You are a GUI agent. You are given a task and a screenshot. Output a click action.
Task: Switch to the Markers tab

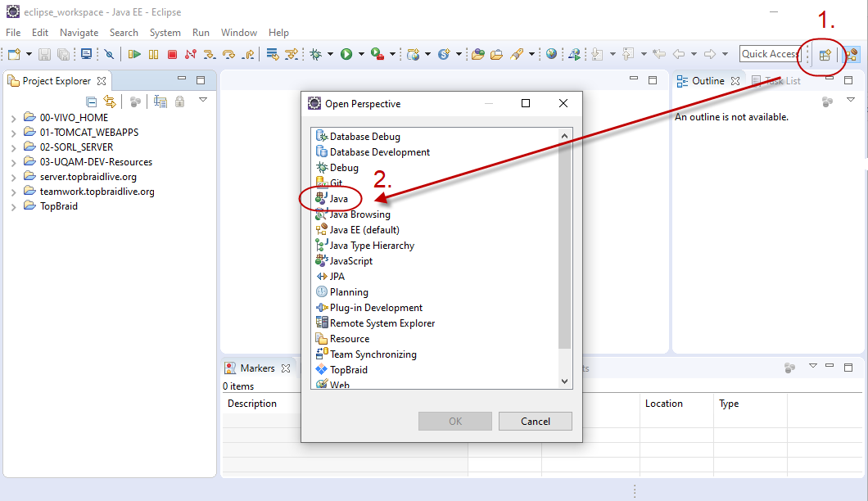[x=257, y=368]
